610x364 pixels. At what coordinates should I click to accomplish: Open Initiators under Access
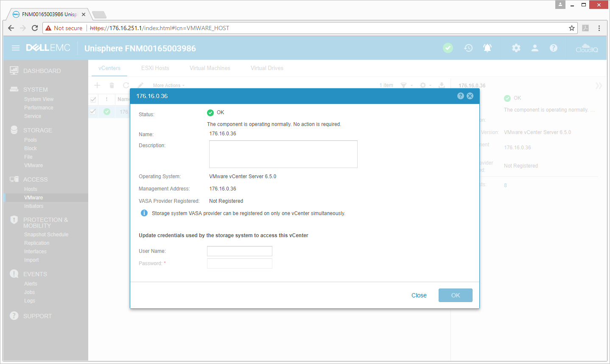click(x=34, y=206)
